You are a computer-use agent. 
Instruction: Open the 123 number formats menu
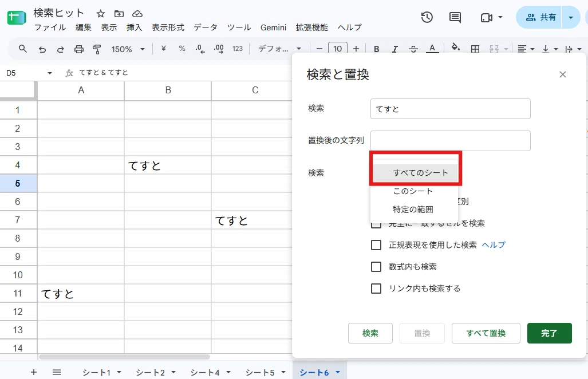pyautogui.click(x=238, y=49)
